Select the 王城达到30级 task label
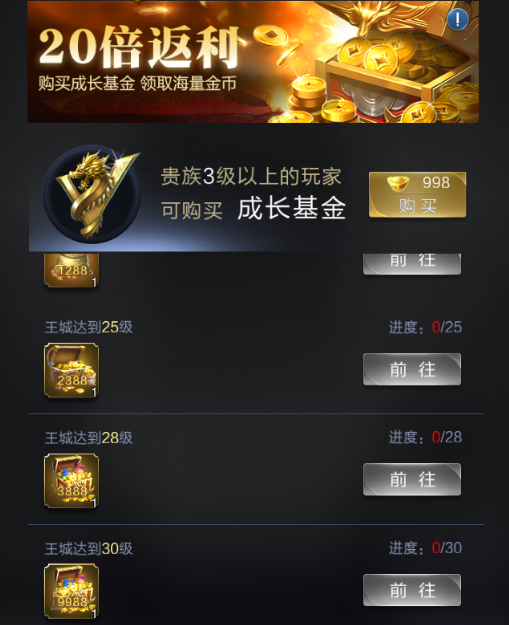 point(88,549)
